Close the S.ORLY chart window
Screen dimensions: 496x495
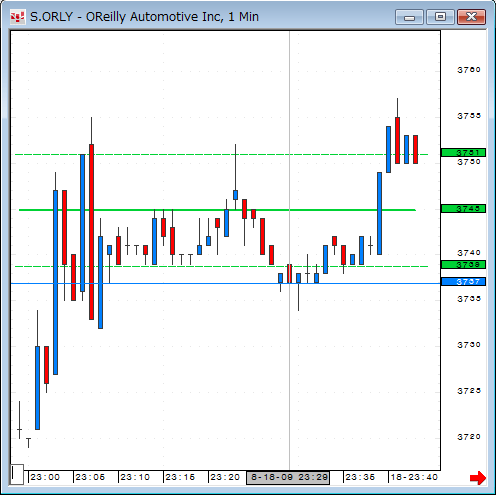[471, 17]
